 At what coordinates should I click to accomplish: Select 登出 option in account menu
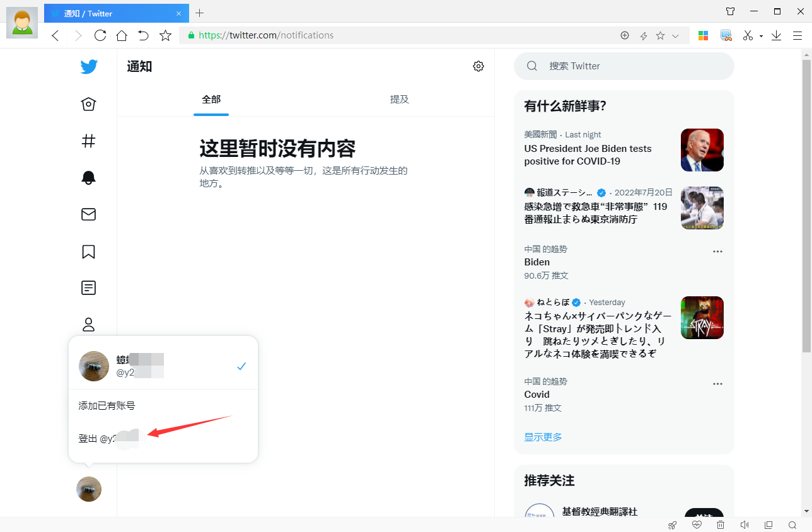[163, 439]
